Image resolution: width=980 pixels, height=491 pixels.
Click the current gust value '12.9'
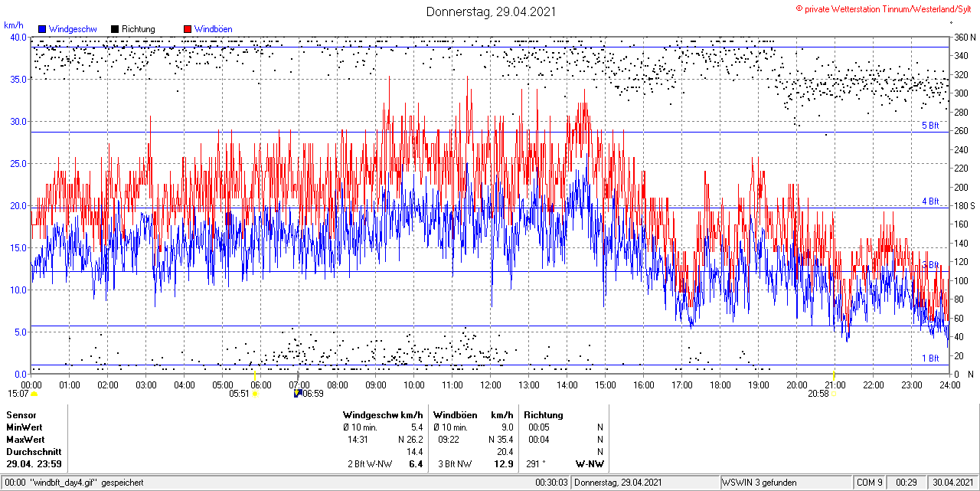[x=504, y=464]
